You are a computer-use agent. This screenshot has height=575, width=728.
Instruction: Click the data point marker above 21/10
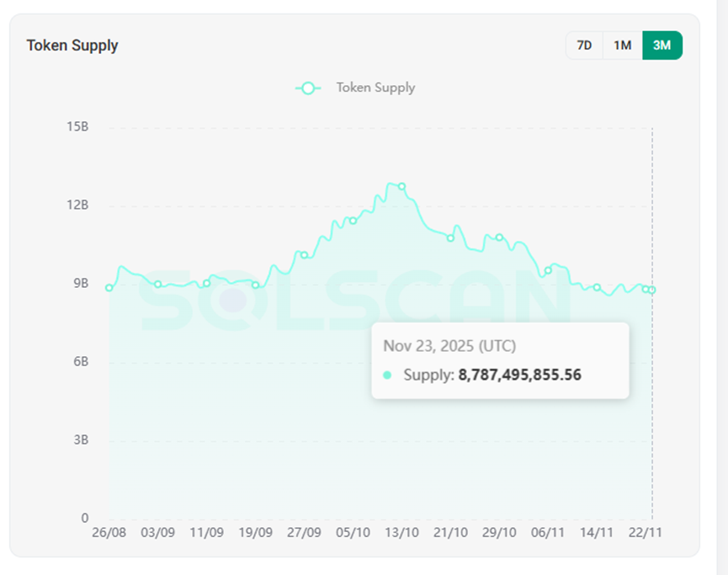(450, 238)
